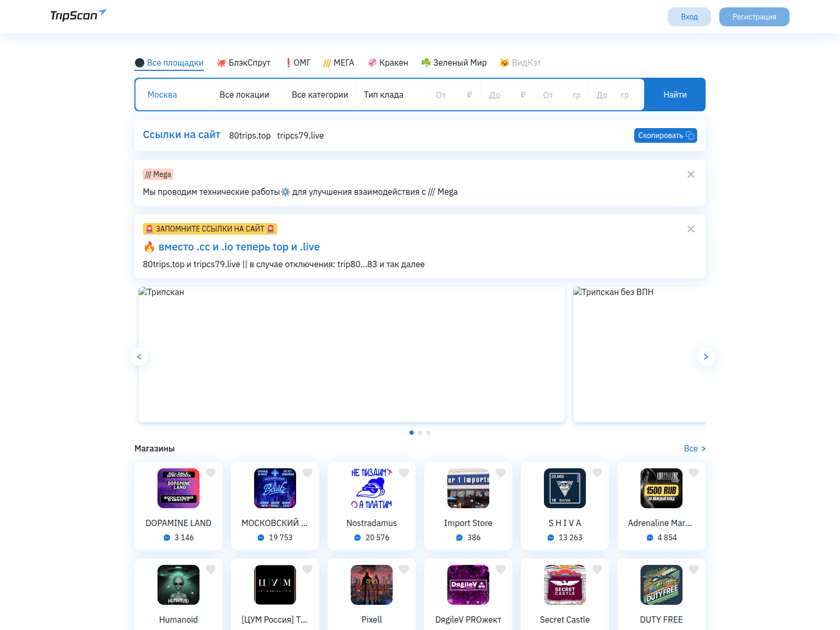The height and width of the screenshot is (630, 840).
Task: Open the DOPAMINE LAND shop logo
Action: pos(178,488)
